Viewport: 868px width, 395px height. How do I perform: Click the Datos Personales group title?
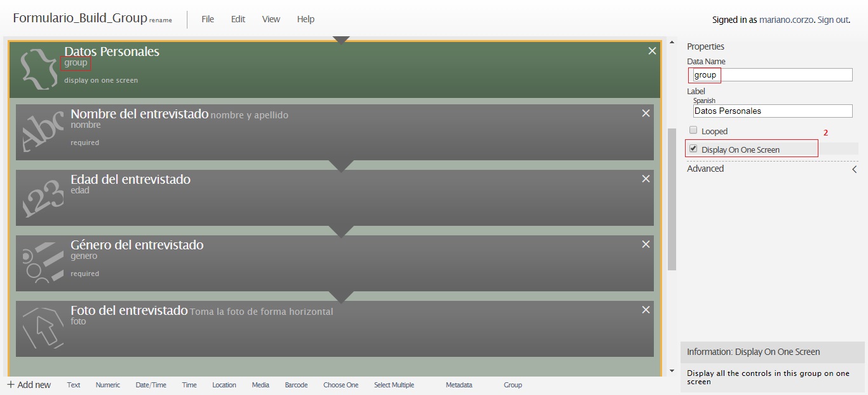coord(112,52)
